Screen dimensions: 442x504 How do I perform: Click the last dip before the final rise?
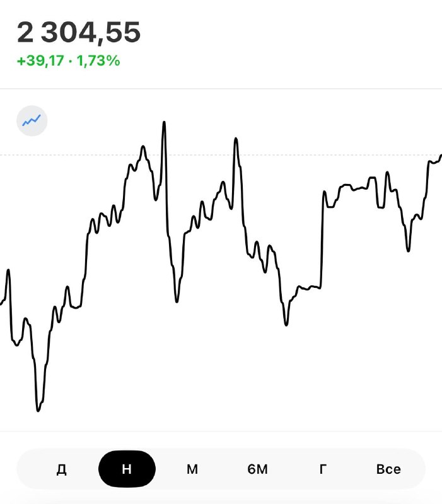tap(408, 250)
